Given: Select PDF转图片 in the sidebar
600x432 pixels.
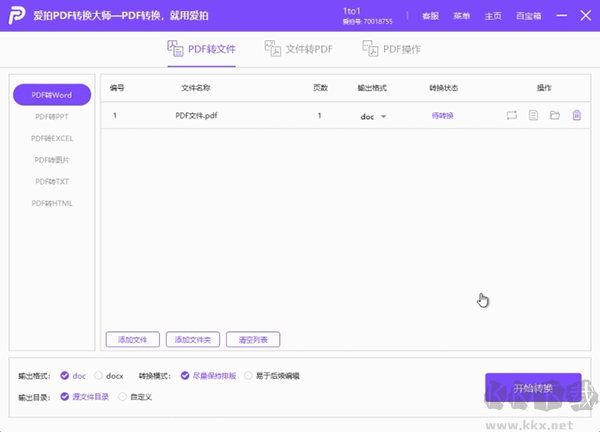Looking at the screenshot, I should click(x=52, y=160).
